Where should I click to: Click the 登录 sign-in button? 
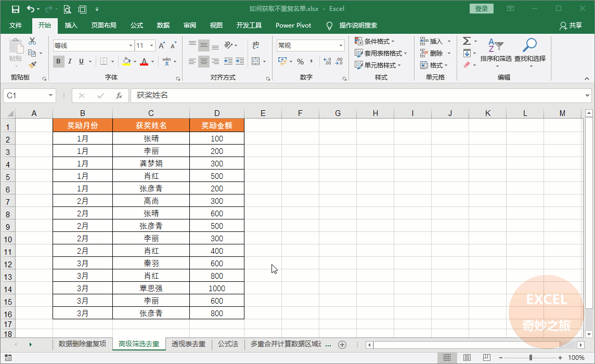482,8
